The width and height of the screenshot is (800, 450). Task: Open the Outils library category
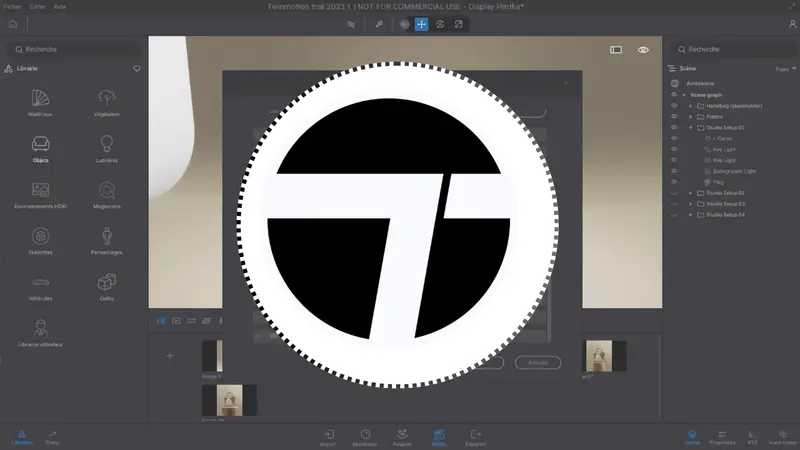pyautogui.click(x=107, y=287)
